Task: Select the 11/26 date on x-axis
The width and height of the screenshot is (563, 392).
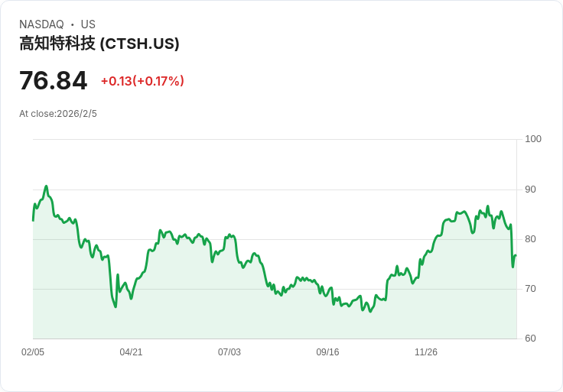Action: tap(426, 352)
